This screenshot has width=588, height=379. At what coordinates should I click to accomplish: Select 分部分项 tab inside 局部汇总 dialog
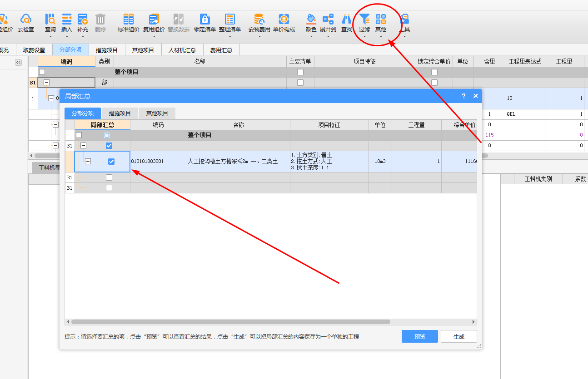(83, 113)
